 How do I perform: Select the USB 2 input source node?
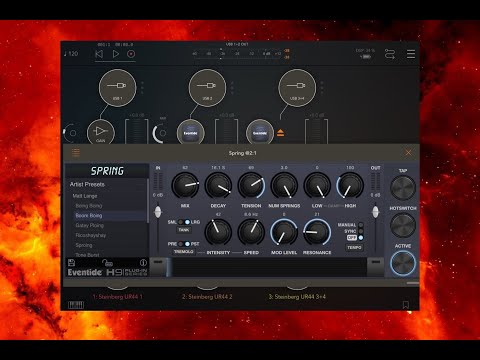[207, 88]
